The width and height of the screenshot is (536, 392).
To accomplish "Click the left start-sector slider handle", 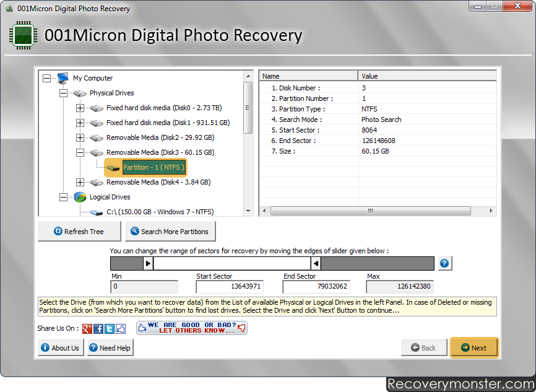I will click(148, 263).
